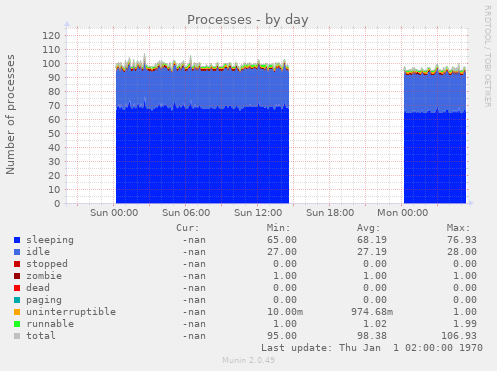Click total avg value 98.38
The width and height of the screenshot is (497, 371).
372,336
